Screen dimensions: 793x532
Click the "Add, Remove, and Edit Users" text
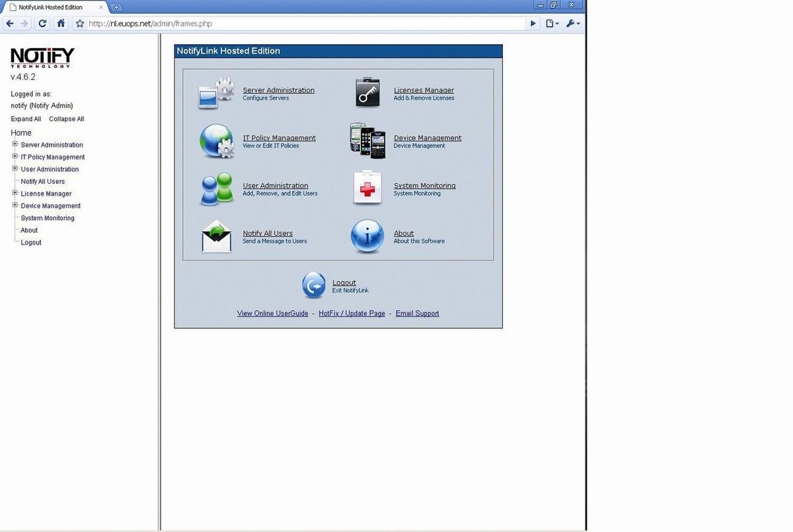point(280,194)
